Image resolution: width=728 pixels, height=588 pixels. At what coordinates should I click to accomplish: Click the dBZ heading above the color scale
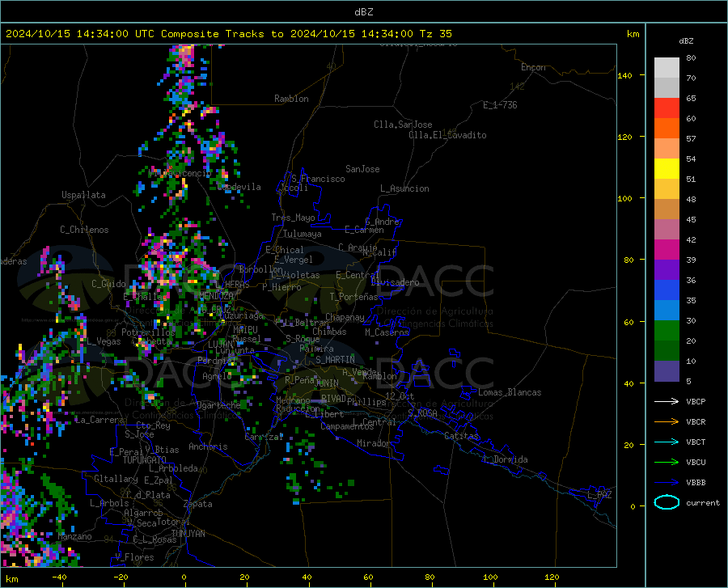click(686, 40)
